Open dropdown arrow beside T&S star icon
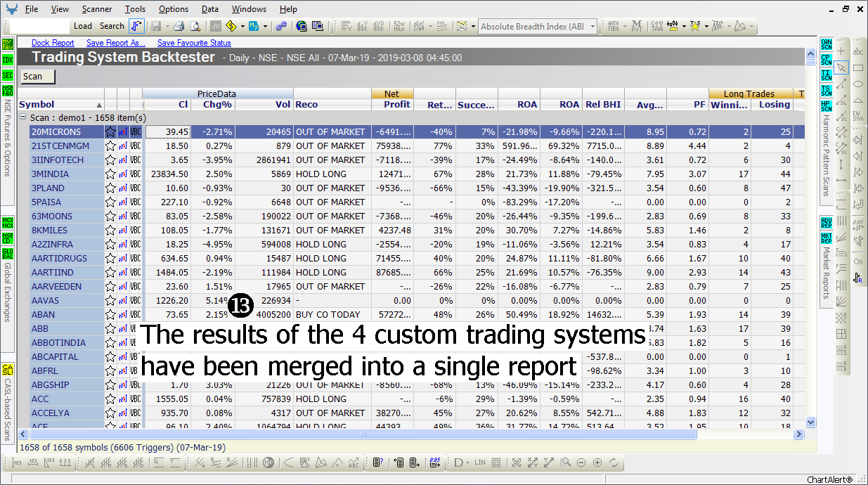Screen dimensions: 868x485 coord(705,27)
